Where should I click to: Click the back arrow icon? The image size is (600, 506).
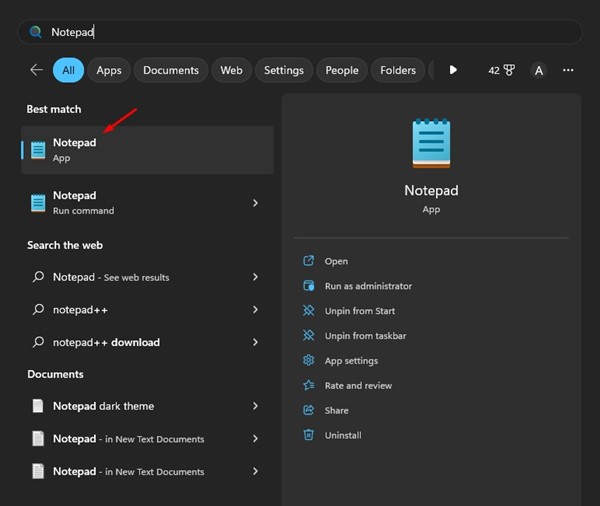click(x=36, y=70)
